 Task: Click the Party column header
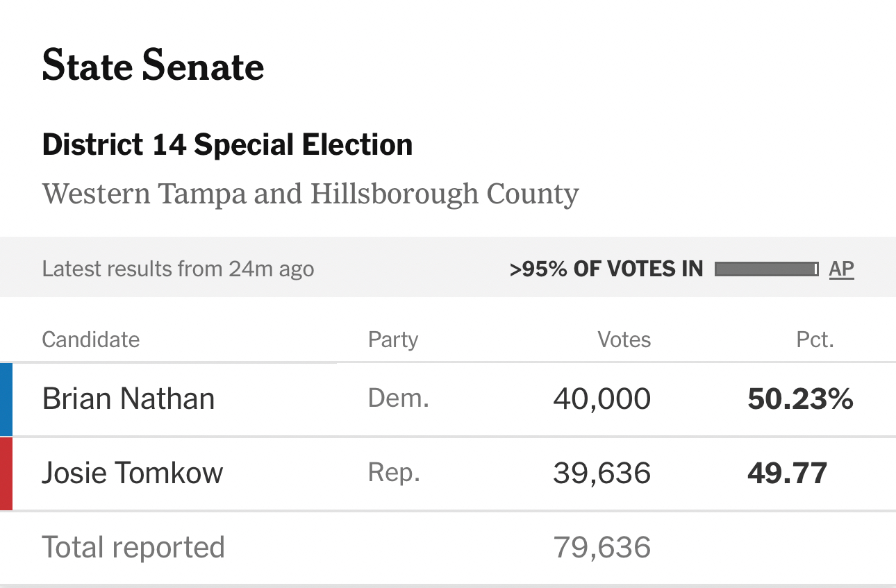(393, 339)
